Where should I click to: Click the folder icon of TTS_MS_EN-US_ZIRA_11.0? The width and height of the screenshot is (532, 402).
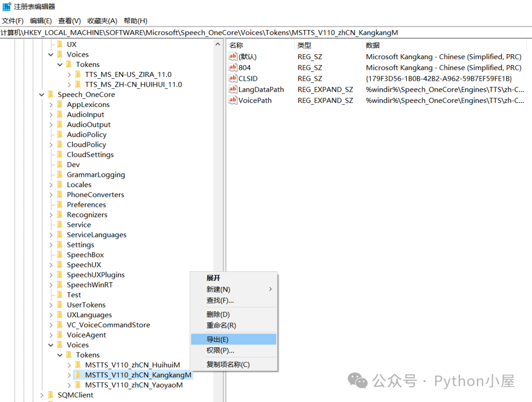point(78,74)
